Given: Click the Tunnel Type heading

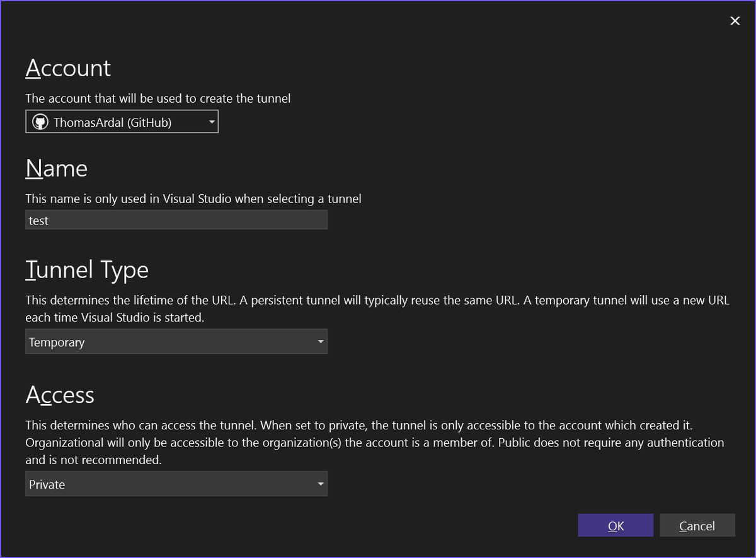Looking at the screenshot, I should [x=87, y=270].
